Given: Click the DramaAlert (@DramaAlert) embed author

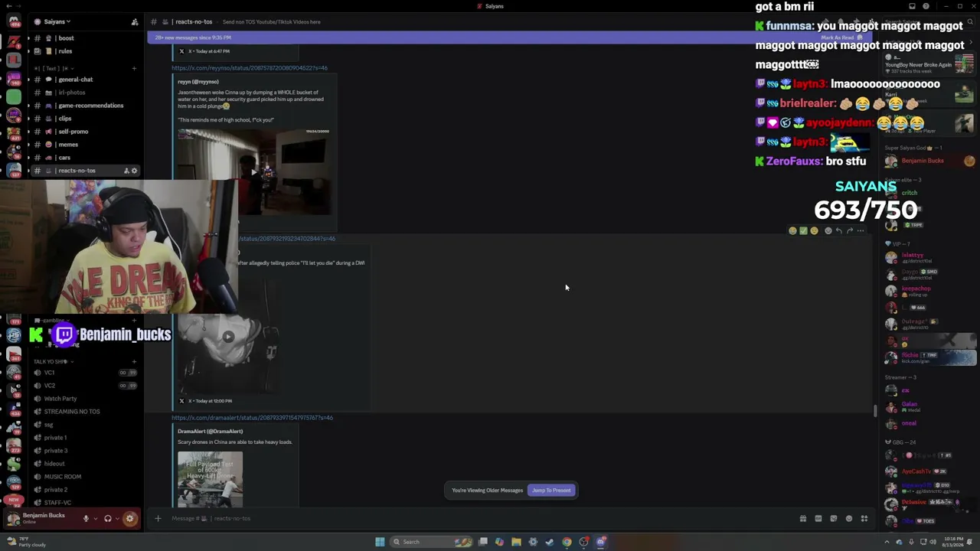Looking at the screenshot, I should [x=210, y=432].
